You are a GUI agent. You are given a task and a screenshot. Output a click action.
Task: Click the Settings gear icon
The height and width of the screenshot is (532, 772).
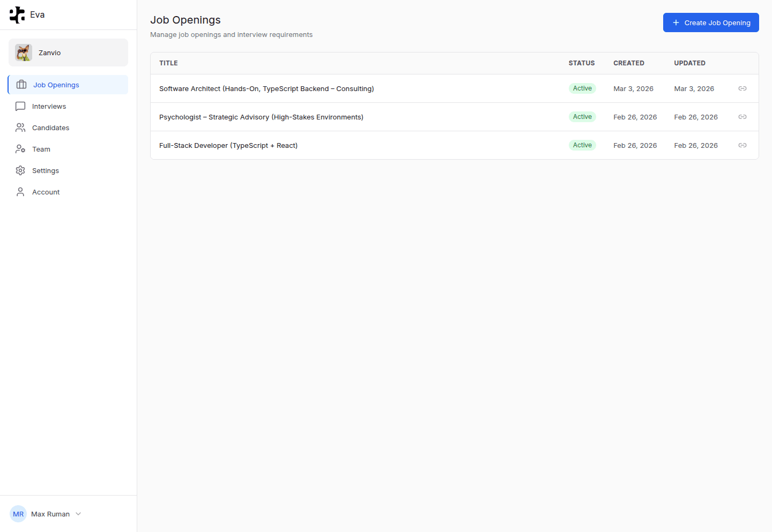[20, 170]
